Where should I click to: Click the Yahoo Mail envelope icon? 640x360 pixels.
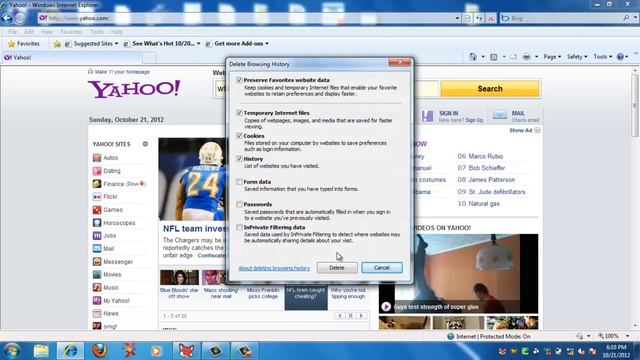tap(500, 116)
